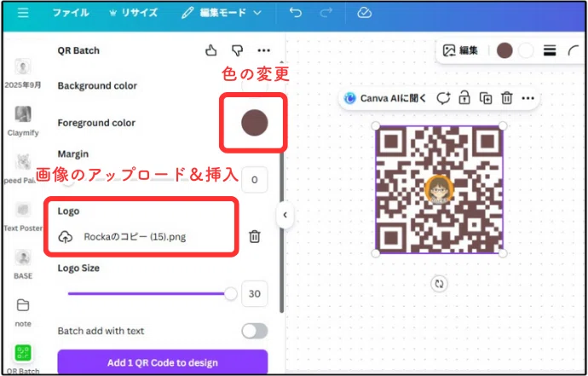Open more options for selected element

527,98
